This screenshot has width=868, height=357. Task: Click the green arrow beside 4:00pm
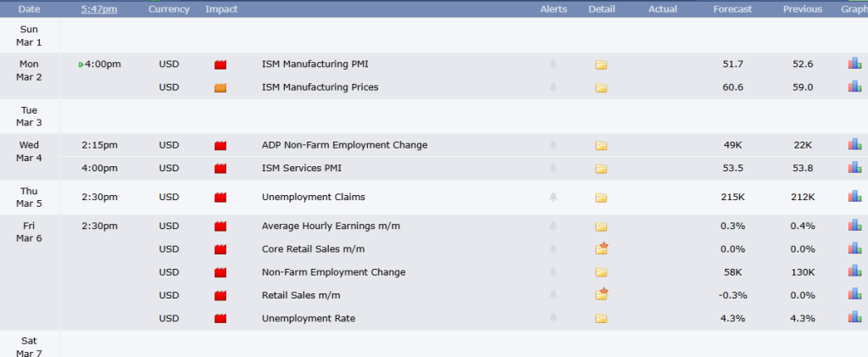pyautogui.click(x=81, y=64)
